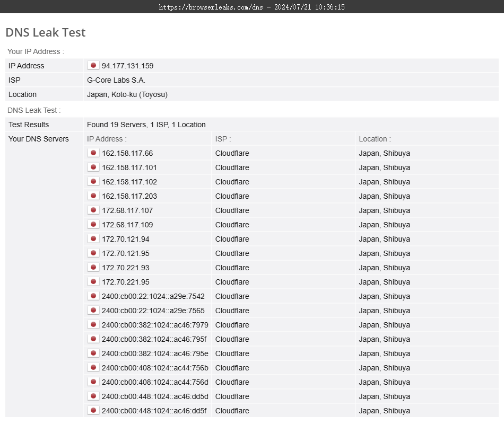Click the flag icon next to 162.158.117.203
The height and width of the screenshot is (425, 504).
click(93, 196)
